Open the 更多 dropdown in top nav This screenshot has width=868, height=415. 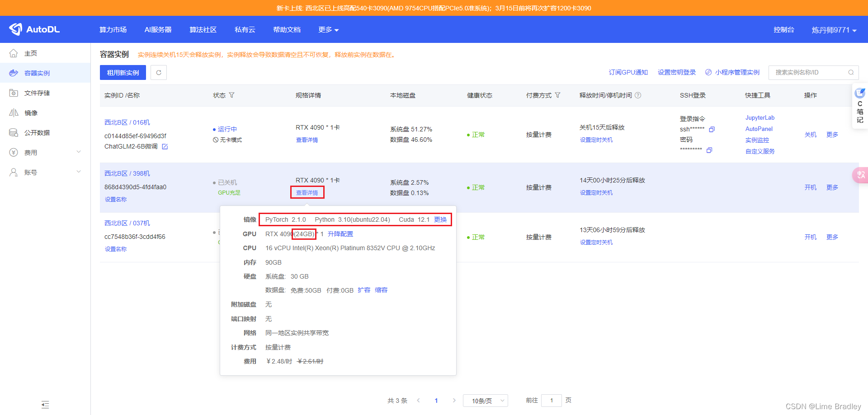[x=328, y=30]
